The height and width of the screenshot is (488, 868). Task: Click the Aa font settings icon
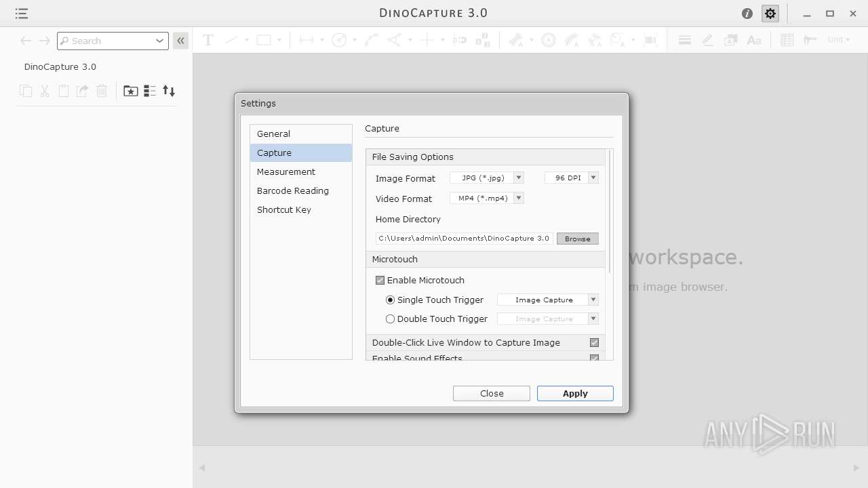[x=754, y=40]
